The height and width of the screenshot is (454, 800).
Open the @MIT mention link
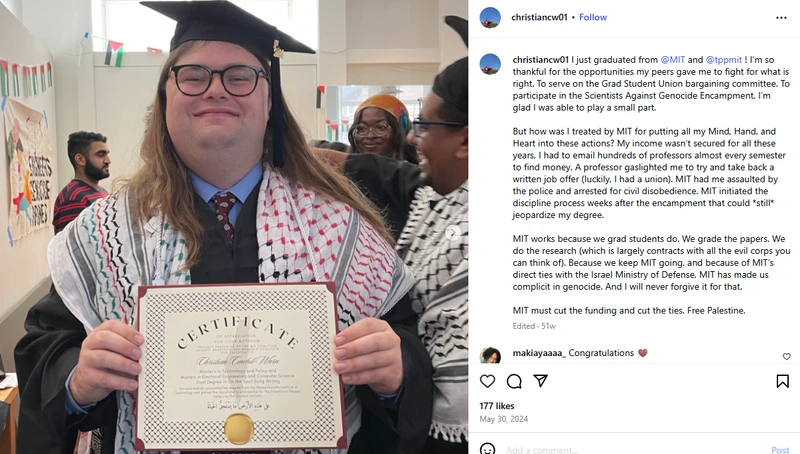pyautogui.click(x=672, y=60)
